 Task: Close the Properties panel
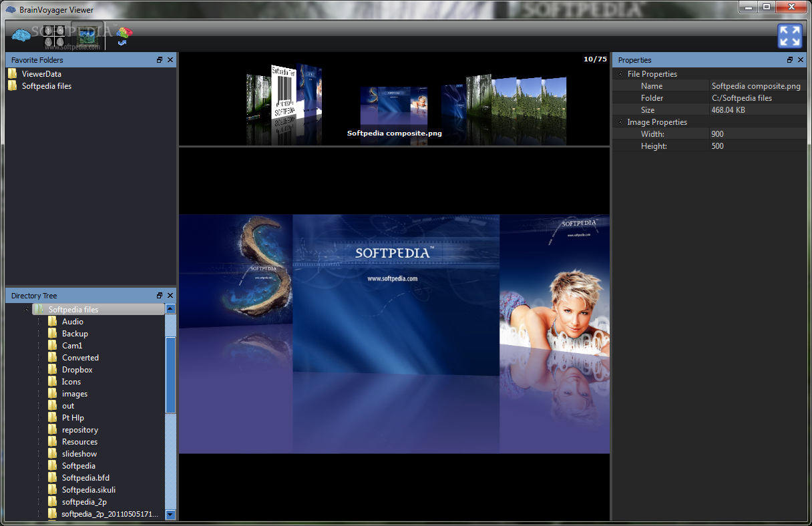[x=801, y=60]
